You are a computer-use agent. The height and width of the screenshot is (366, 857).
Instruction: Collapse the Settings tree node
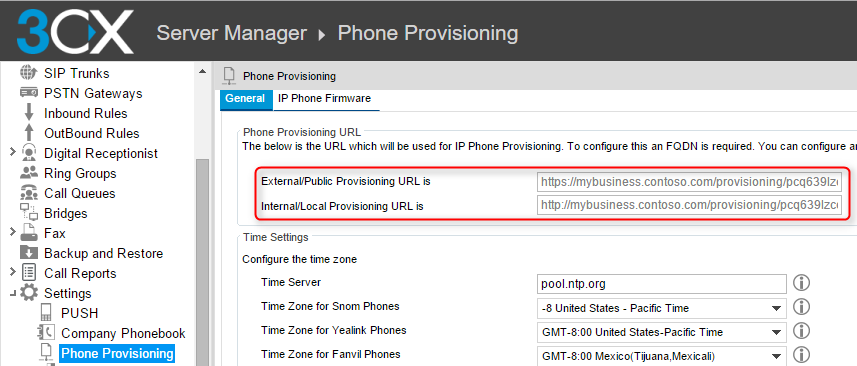pyautogui.click(x=13, y=294)
